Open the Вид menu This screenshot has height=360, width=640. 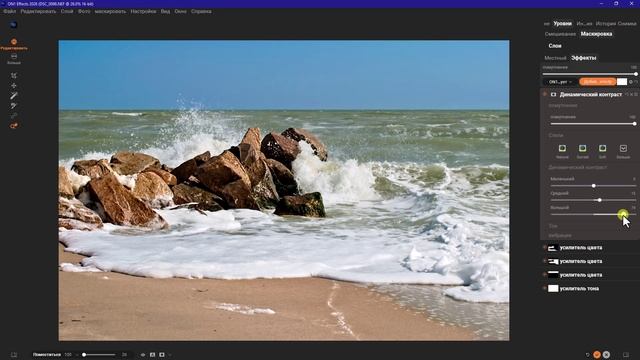(x=165, y=11)
